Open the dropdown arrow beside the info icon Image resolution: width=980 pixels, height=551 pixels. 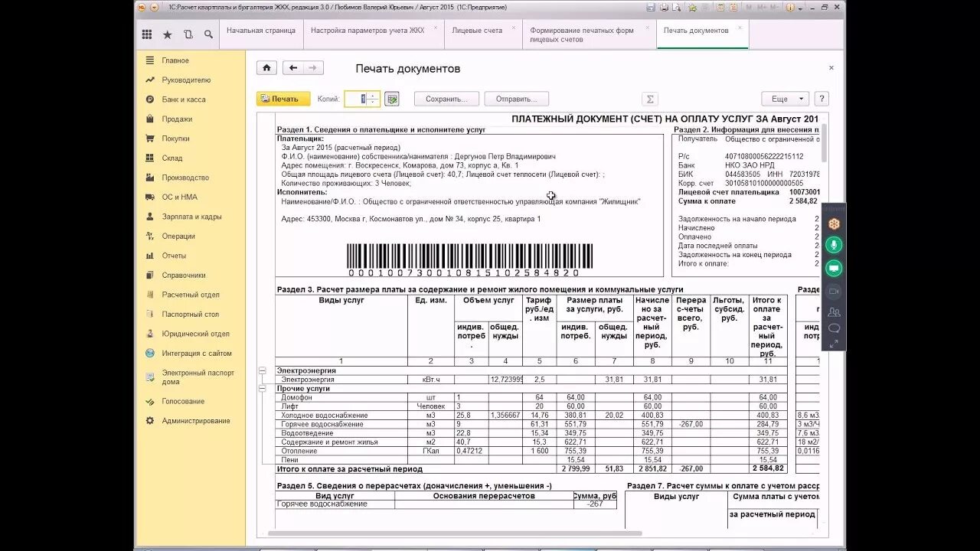pyautogui.click(x=800, y=8)
